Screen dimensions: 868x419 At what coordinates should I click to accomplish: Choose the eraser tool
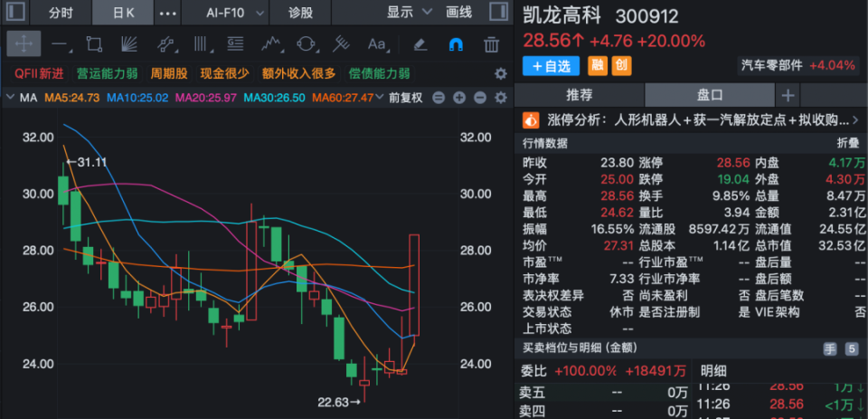pos(420,44)
